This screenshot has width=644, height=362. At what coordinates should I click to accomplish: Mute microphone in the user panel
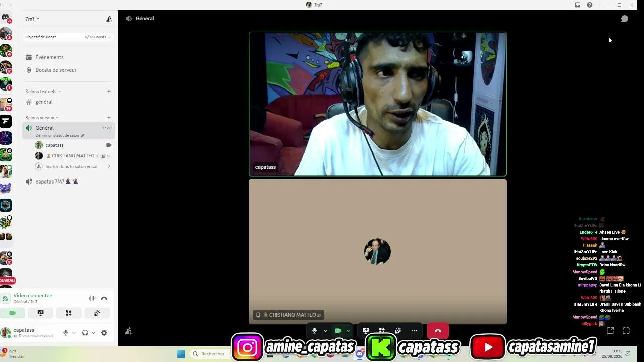pos(65,333)
